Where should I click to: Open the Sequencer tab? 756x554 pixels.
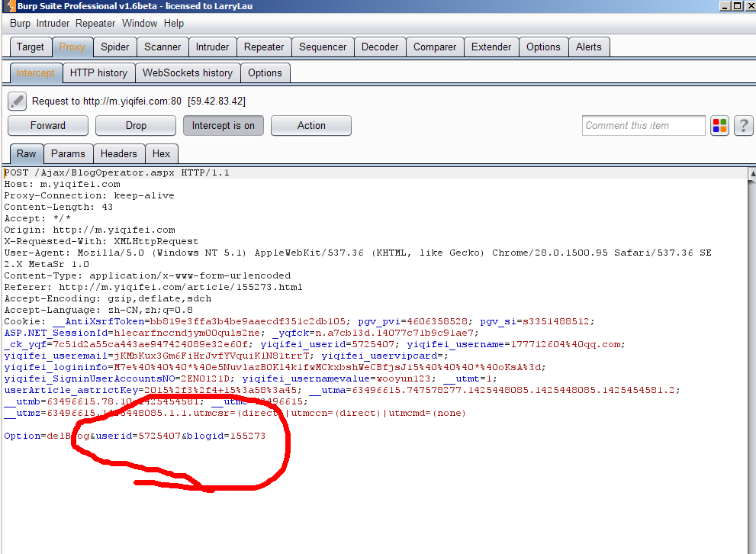point(323,47)
